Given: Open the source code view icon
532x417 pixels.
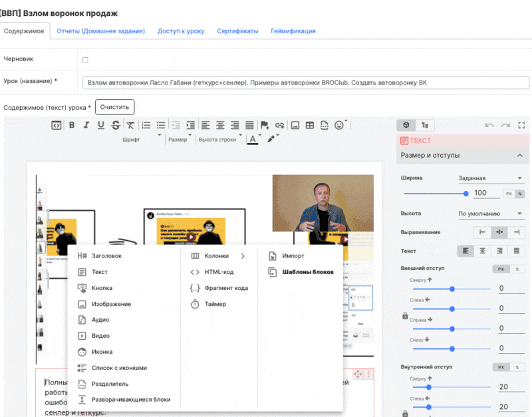Looking at the screenshot, I should tap(57, 125).
